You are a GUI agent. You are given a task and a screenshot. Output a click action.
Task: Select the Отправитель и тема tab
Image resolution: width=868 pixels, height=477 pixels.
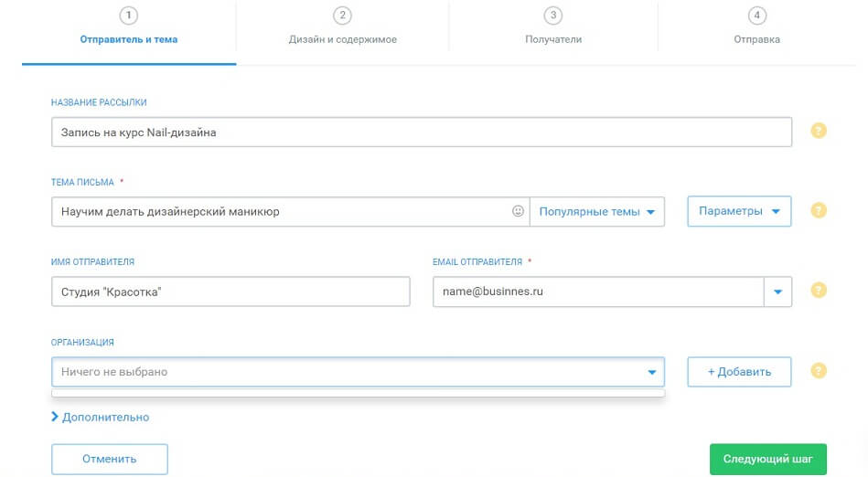(128, 39)
